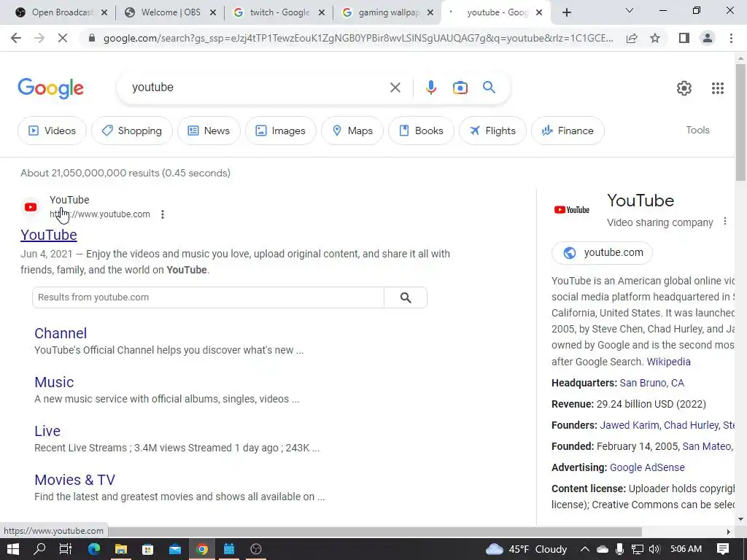Filter results by Shopping

pos(132,131)
